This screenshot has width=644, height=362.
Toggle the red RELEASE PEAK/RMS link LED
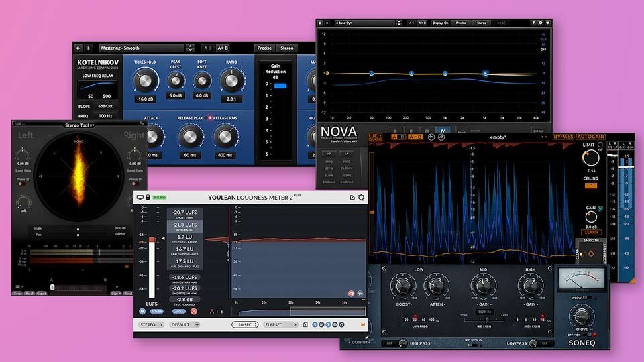click(209, 118)
